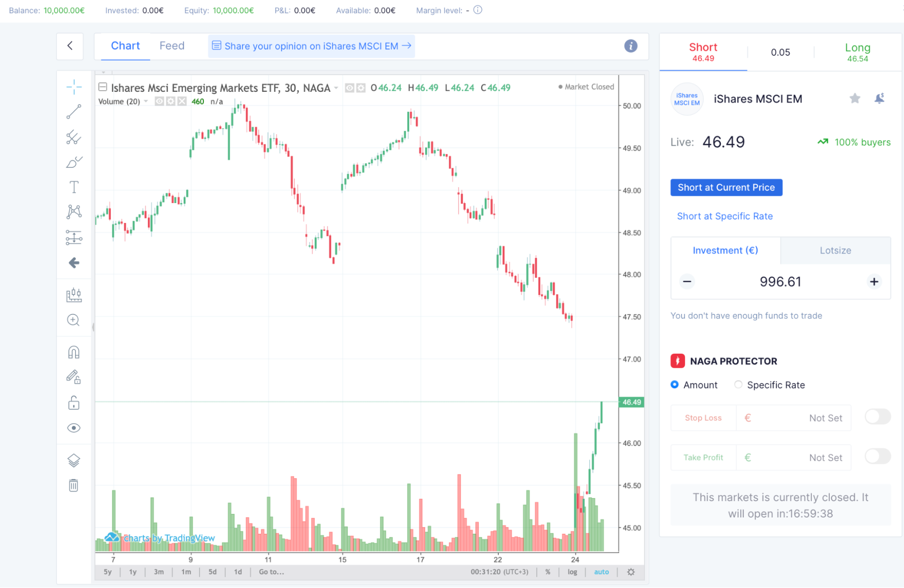Switch to the Feed tab
Screen dimensions: 904x588
[x=172, y=46]
